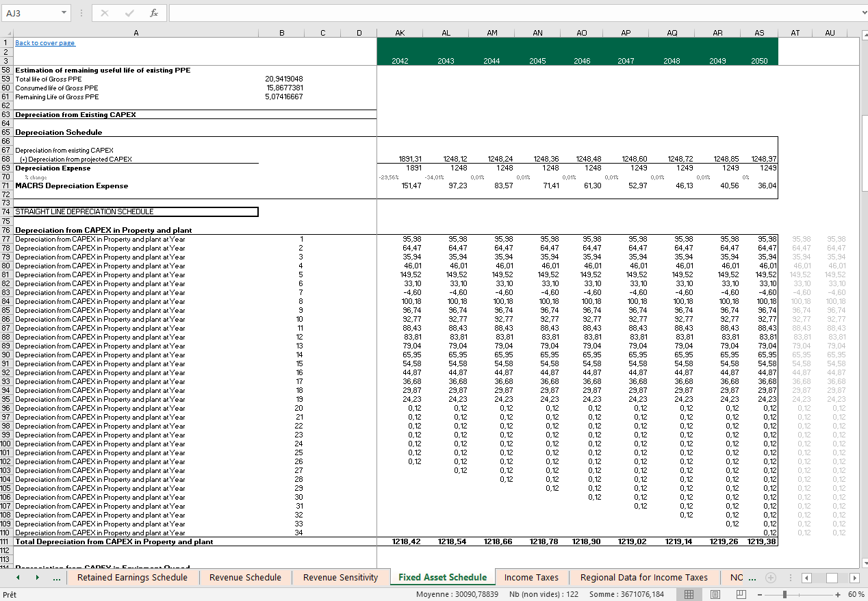Viewport: 868px width, 601px height.
Task: Click the -29,56% change cell
Action: (x=389, y=177)
